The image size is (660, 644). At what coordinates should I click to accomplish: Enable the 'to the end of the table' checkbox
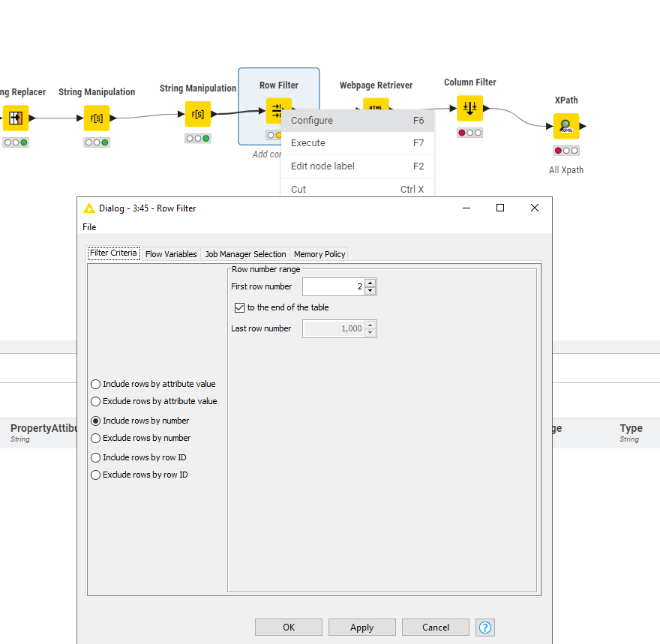tap(239, 307)
